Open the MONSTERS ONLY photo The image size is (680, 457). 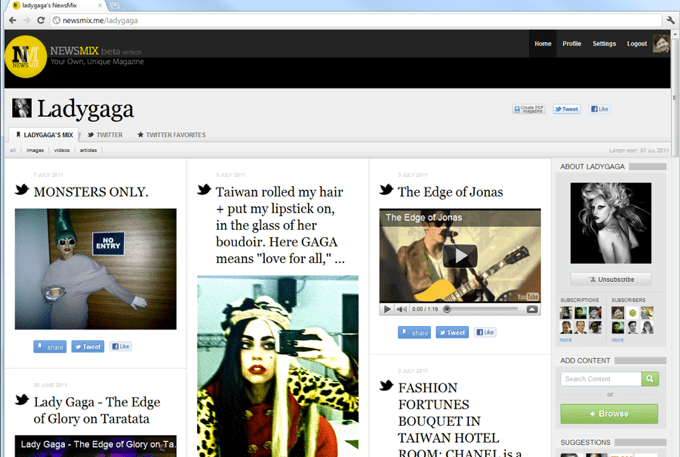click(95, 269)
